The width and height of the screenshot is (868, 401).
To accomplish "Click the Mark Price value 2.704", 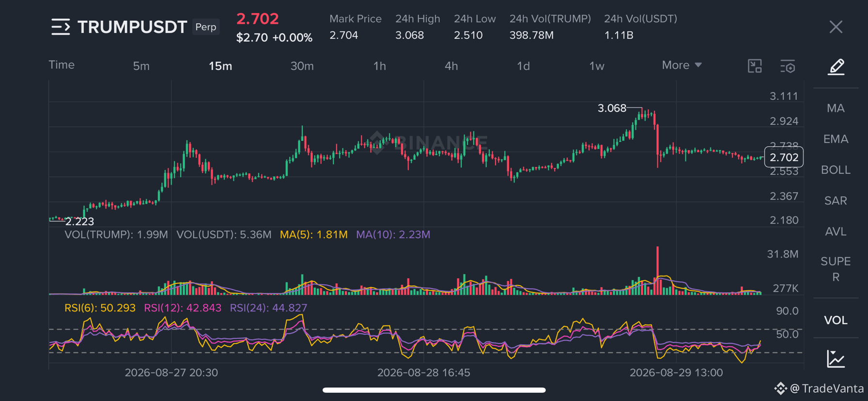I will pyautogui.click(x=344, y=35).
